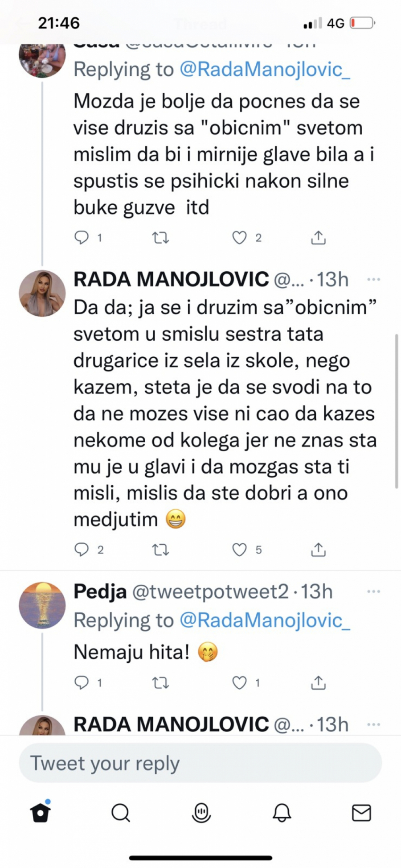Open the Spaces tab
The width and height of the screenshot is (401, 868).
click(x=201, y=813)
